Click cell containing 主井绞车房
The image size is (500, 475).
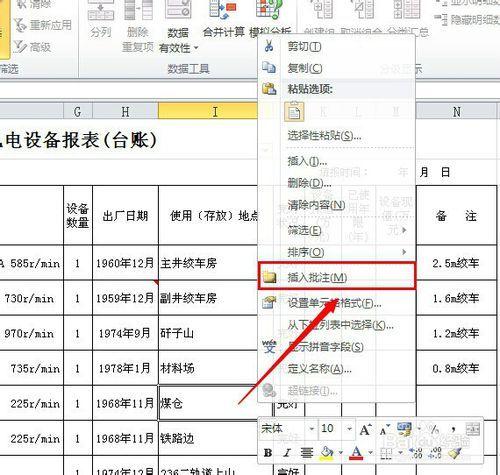tap(209, 263)
